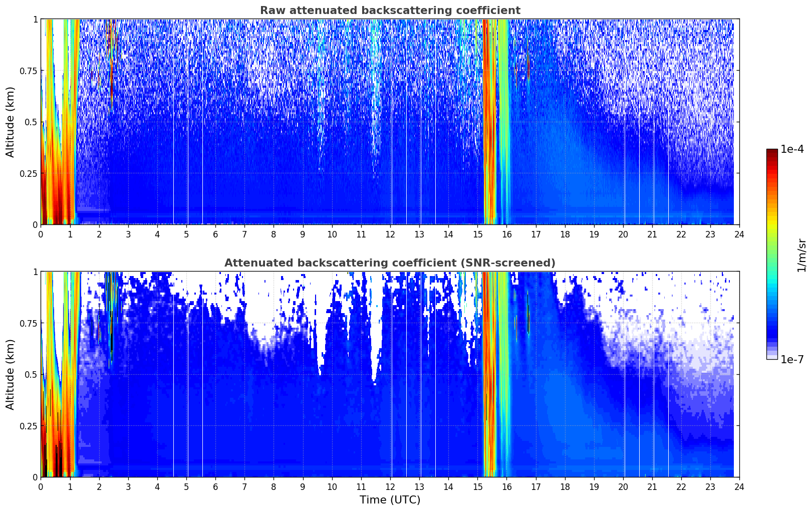Click hour tick '3' under the SNR-screened plot
The image size is (812, 511).
(x=128, y=486)
